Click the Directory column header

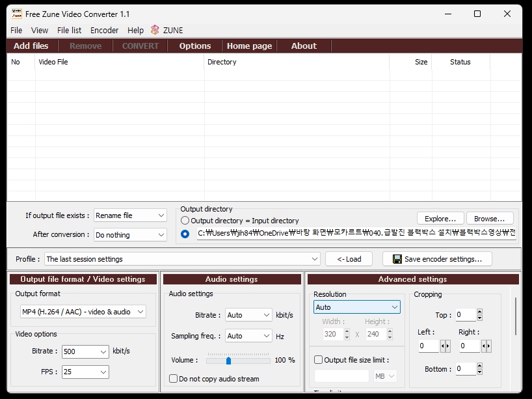297,62
